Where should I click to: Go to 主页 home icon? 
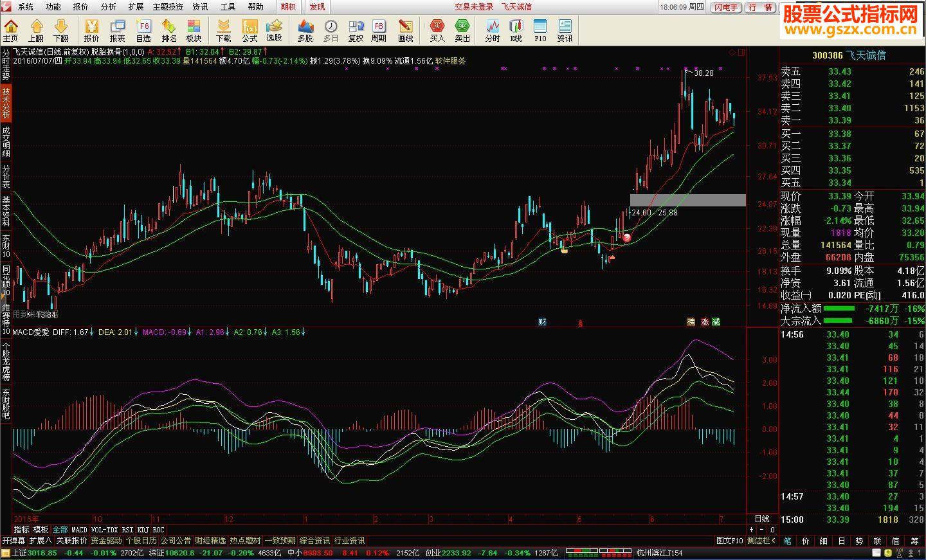(11, 30)
